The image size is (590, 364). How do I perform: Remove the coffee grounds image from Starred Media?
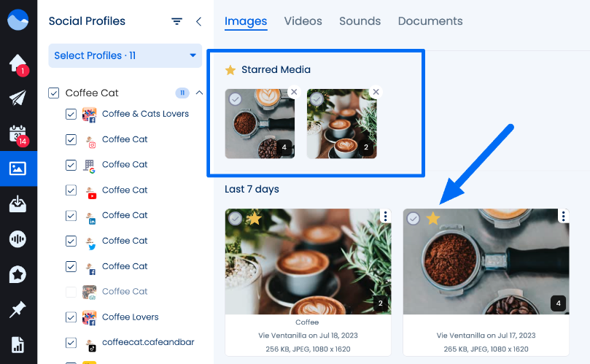coord(294,92)
